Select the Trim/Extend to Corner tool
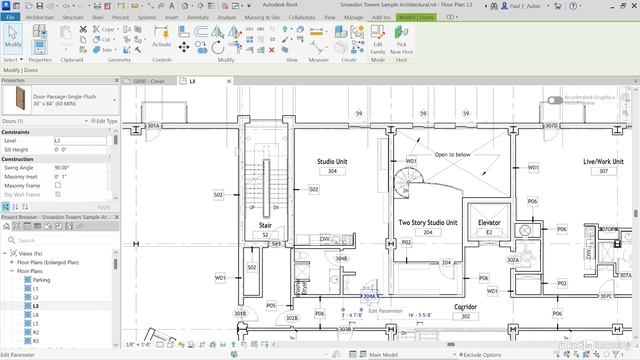The image size is (640, 360). coord(235,47)
